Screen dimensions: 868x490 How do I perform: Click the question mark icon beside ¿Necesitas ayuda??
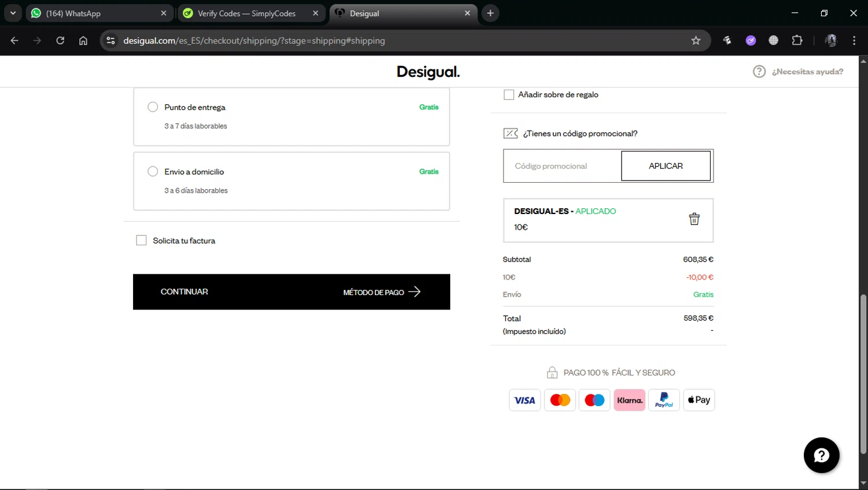[x=759, y=72]
